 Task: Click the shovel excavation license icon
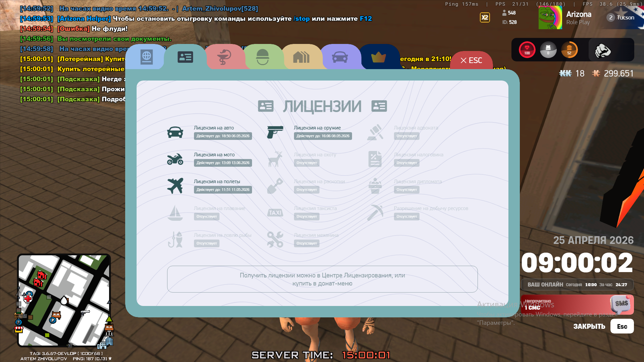pos(275,186)
